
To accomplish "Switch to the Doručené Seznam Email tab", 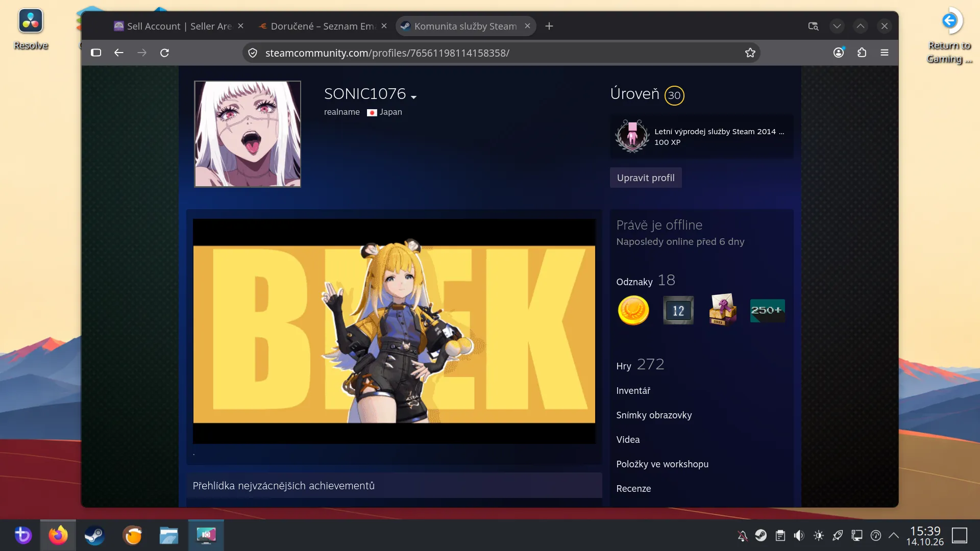I will click(323, 26).
